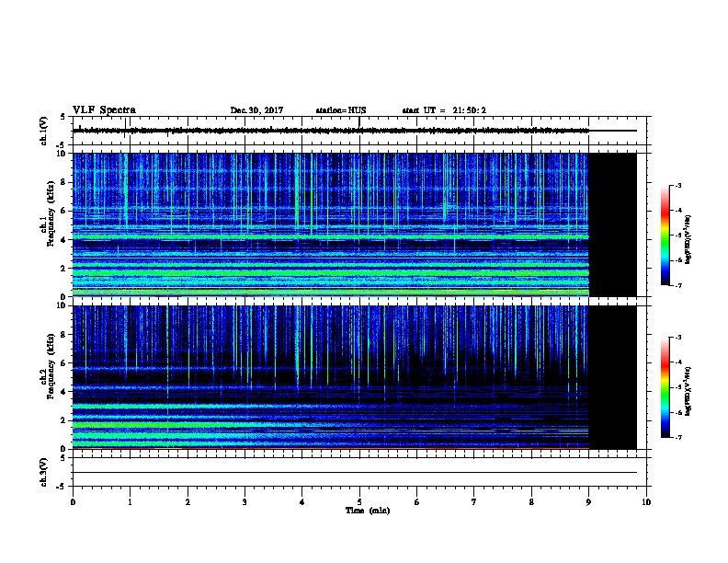Click the "Time (min)" axis title
Viewport: 728px width, 563px height.
tap(368, 511)
